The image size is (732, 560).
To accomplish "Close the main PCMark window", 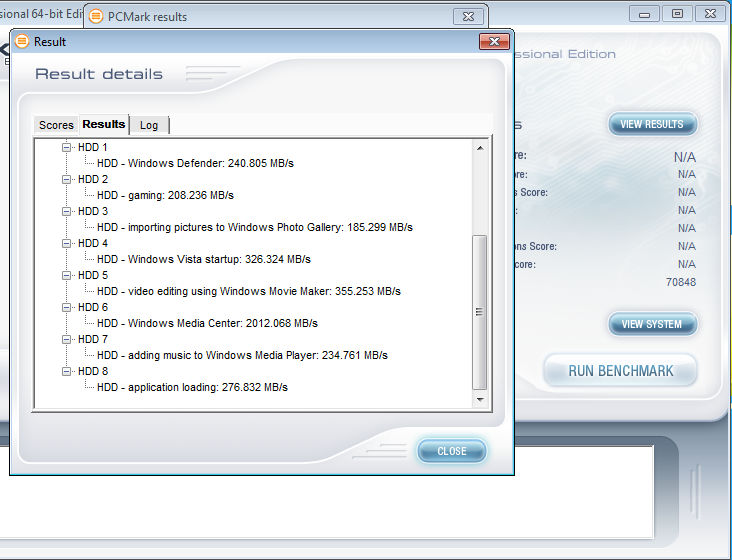I will (x=710, y=14).
